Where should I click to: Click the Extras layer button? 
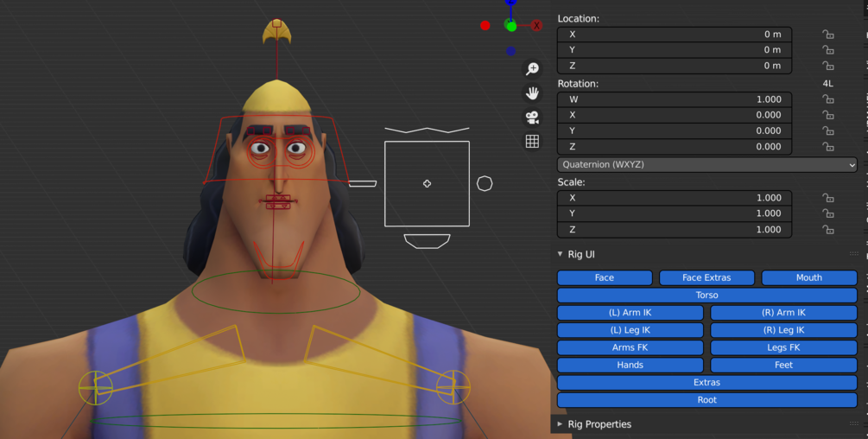706,382
